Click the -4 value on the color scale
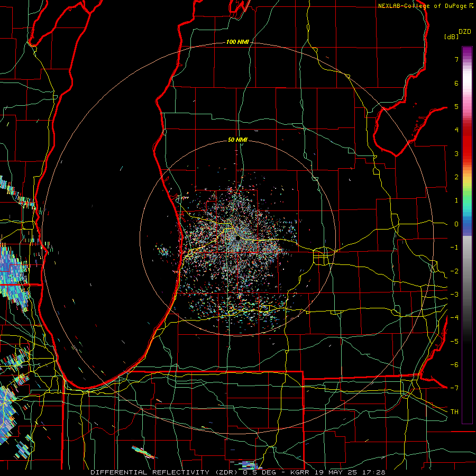 [x=454, y=317]
